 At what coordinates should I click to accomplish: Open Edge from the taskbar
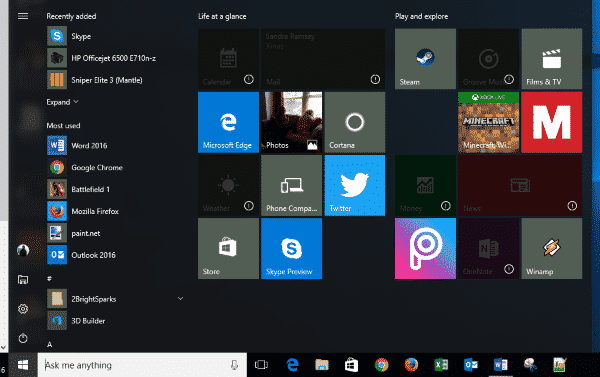coord(292,365)
